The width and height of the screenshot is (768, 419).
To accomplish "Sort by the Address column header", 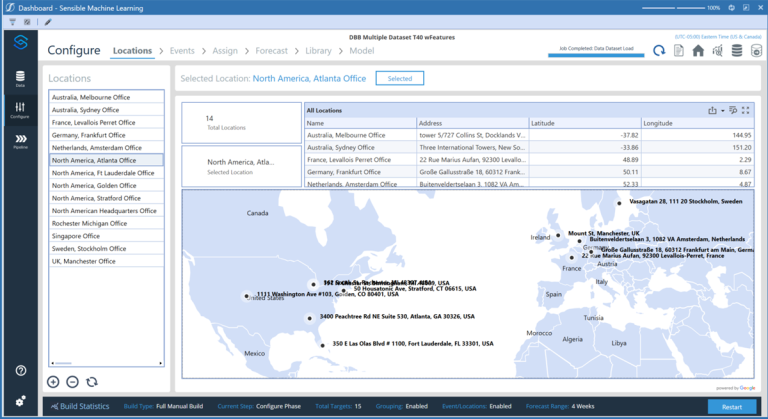I will [473, 123].
